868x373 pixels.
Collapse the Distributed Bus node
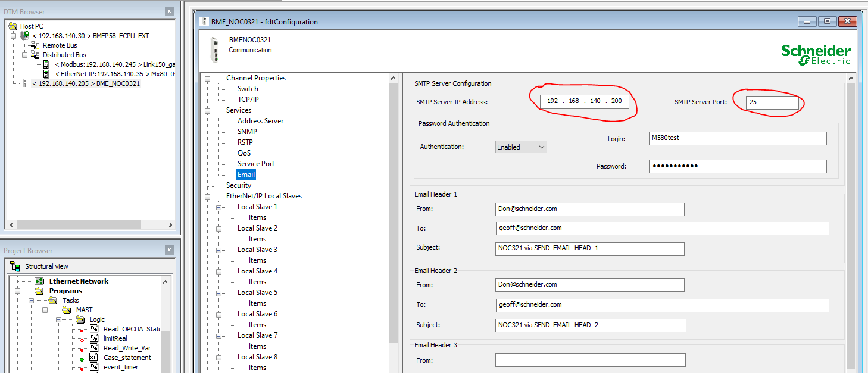(24, 55)
